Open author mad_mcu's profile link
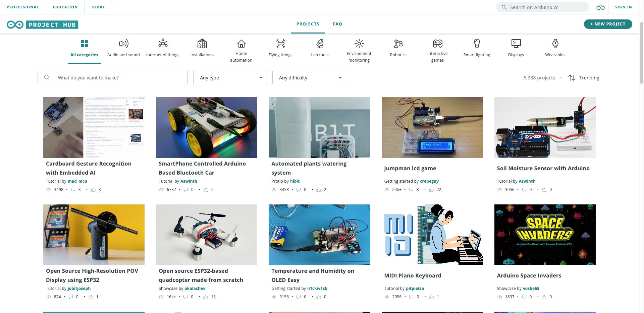Image resolution: width=644 pixels, height=313 pixels. click(77, 181)
